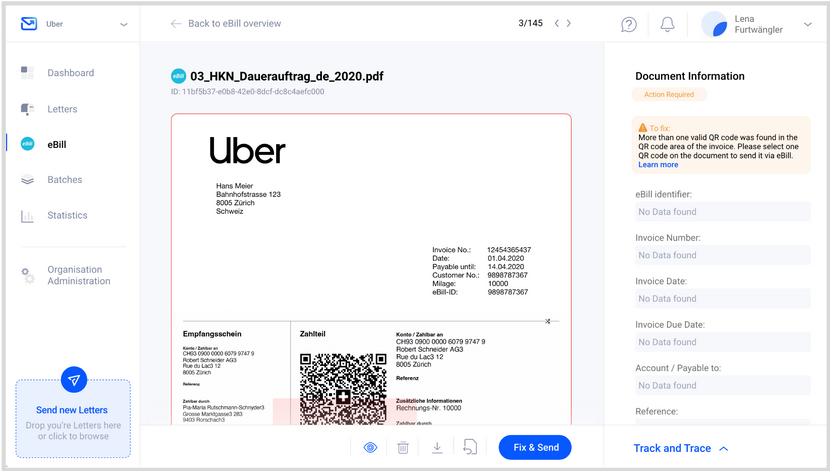Click the mail app logo icon

pyautogui.click(x=29, y=24)
